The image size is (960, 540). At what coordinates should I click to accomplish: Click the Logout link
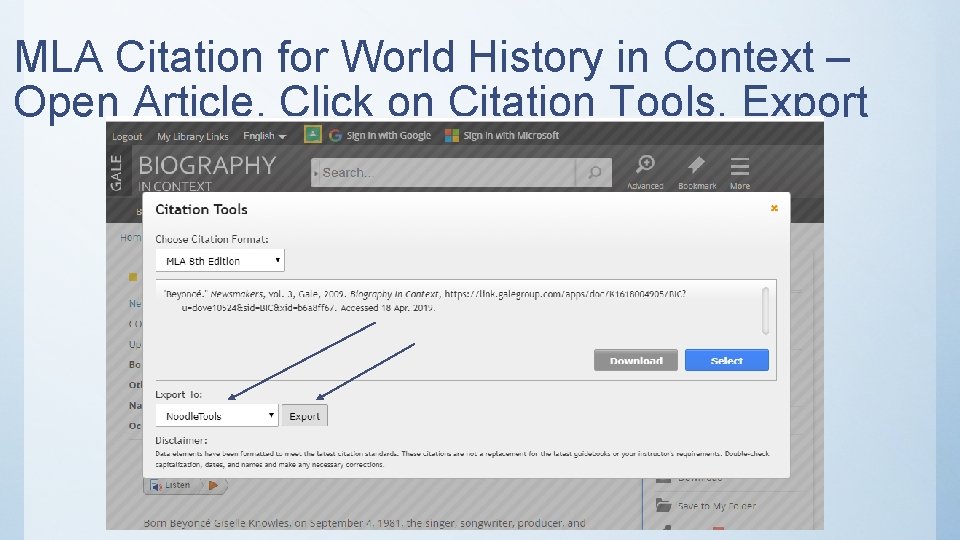[127, 137]
